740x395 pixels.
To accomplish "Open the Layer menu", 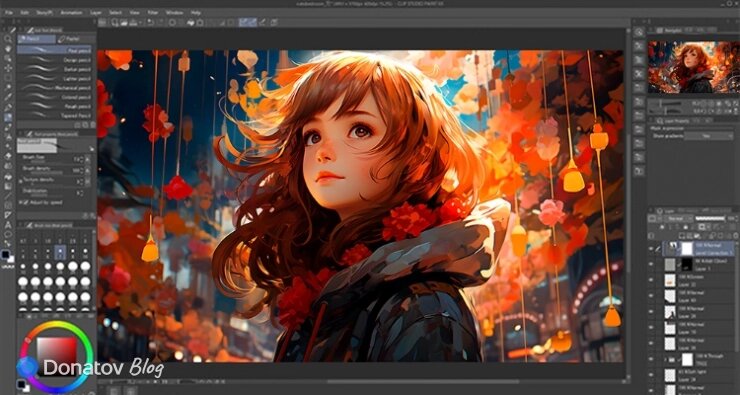I will [96, 13].
